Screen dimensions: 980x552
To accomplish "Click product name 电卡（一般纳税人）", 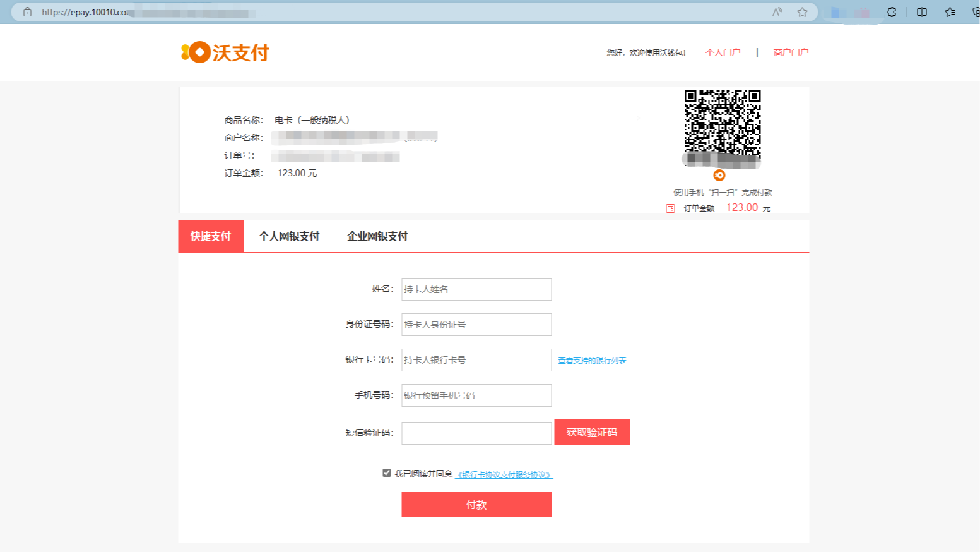I will (312, 120).
